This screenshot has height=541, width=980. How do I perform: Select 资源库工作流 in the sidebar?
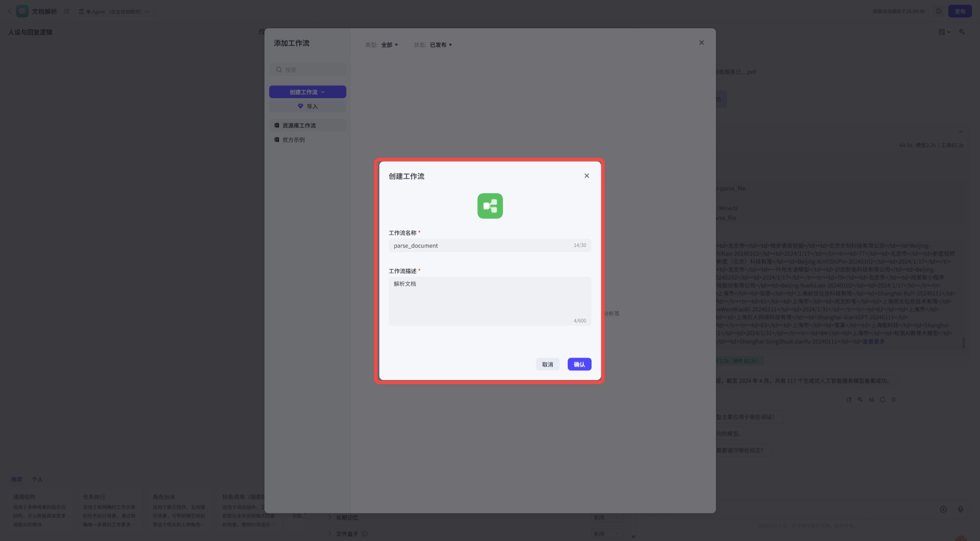tap(299, 125)
